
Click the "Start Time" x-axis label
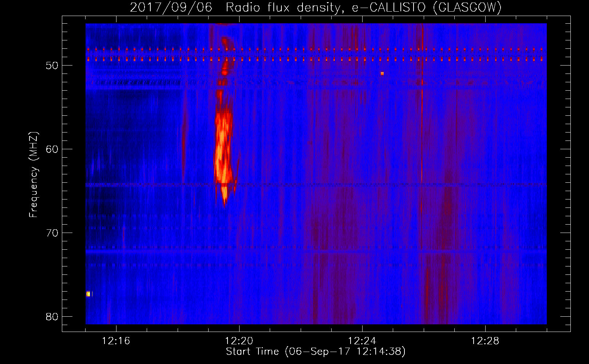pos(316,352)
